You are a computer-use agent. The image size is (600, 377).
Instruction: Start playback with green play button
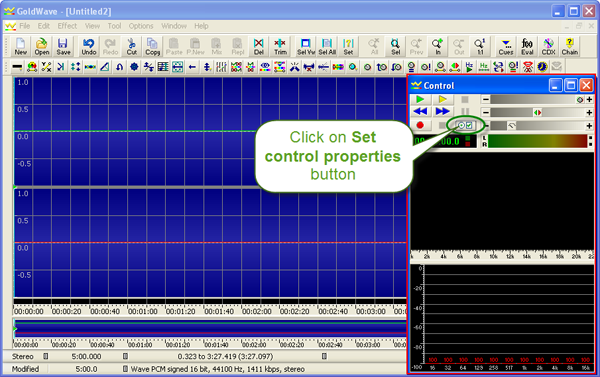coord(420,100)
